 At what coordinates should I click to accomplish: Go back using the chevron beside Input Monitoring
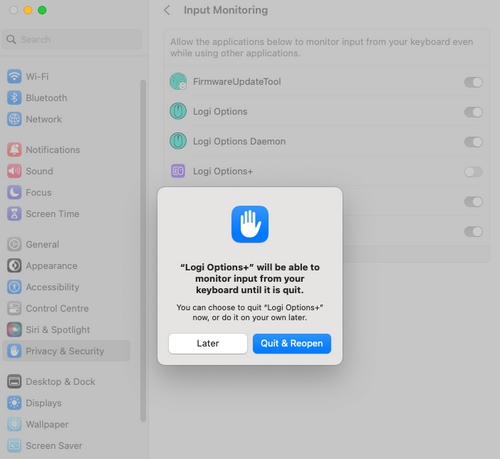167,10
